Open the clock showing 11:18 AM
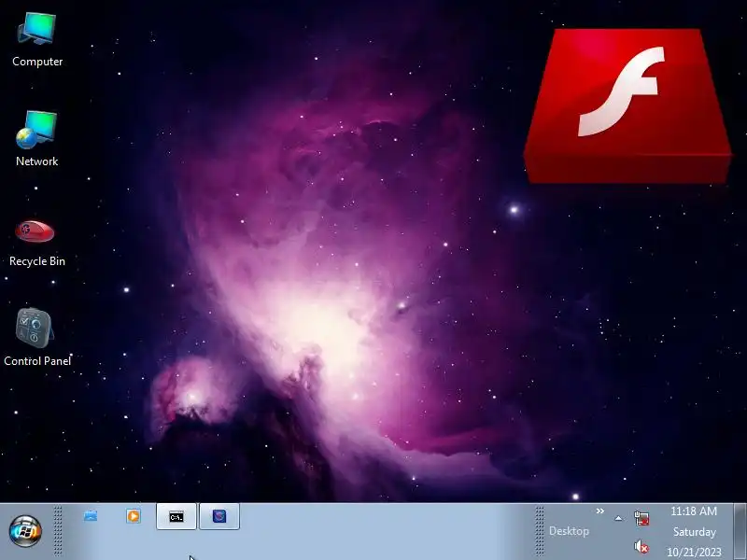 (694, 511)
